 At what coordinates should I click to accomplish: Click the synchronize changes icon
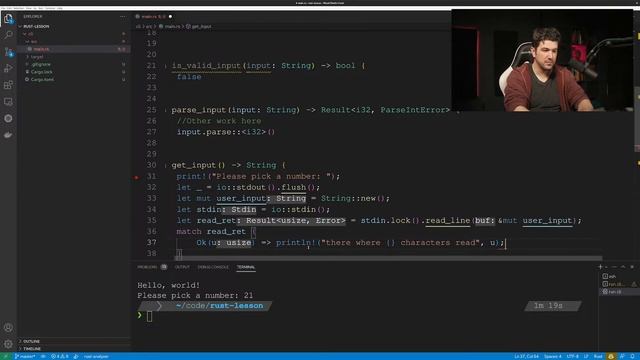[43, 356]
